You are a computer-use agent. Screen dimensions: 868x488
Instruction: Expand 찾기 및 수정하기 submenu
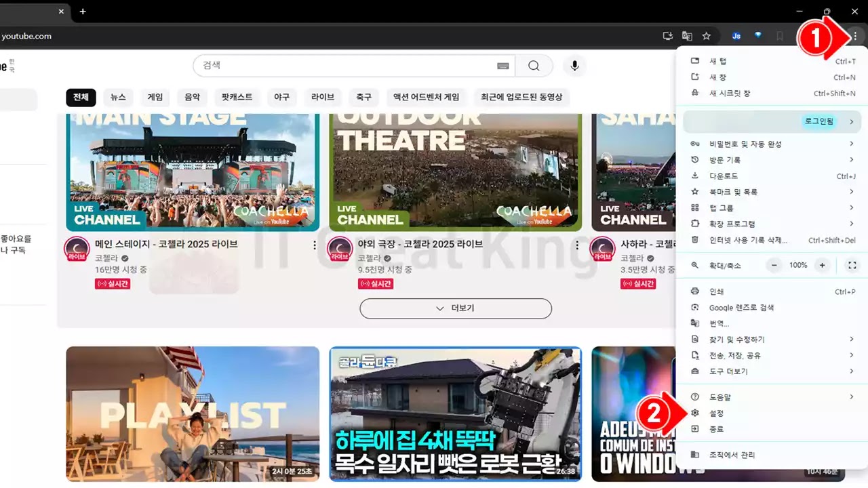coord(772,339)
